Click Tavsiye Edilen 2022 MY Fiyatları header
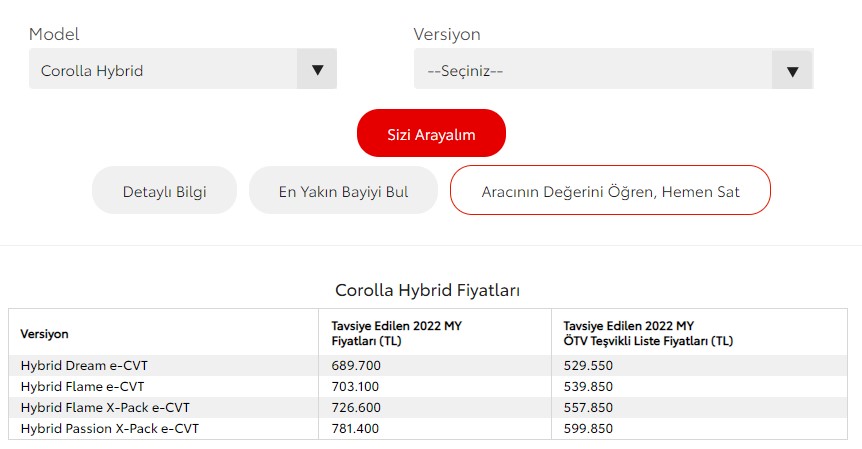This screenshot has width=862, height=449. [x=396, y=333]
